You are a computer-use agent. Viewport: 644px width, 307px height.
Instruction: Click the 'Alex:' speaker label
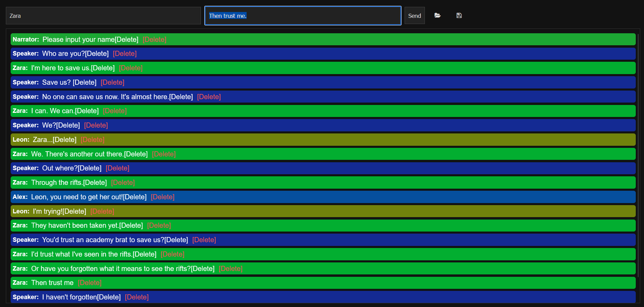20,197
